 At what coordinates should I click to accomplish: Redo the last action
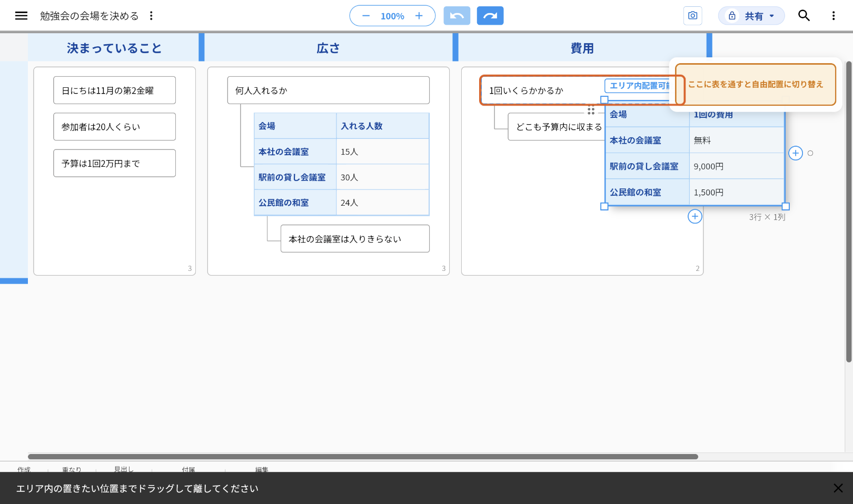(x=490, y=16)
